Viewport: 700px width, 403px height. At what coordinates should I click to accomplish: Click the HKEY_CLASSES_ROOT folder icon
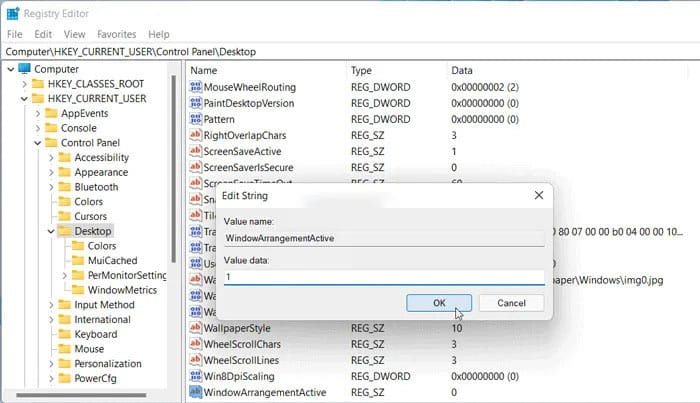(37, 84)
